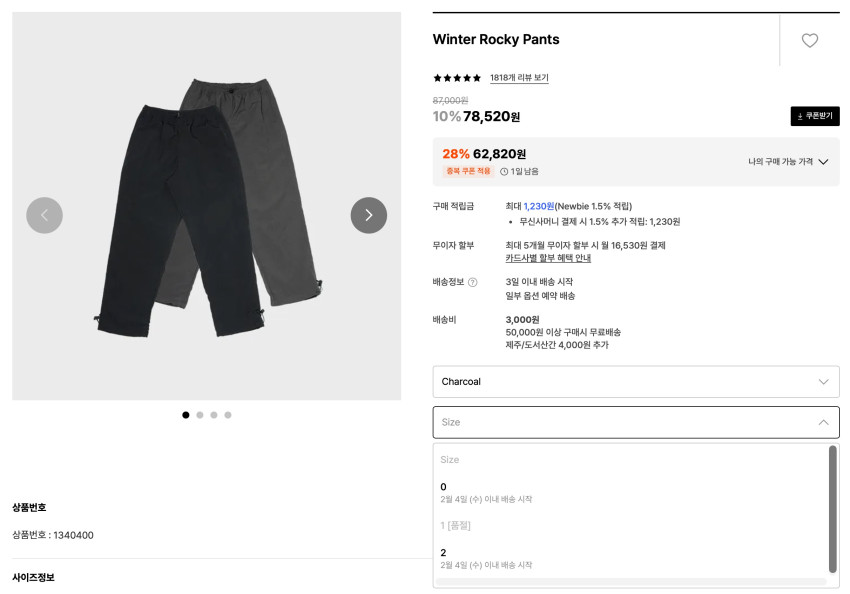Image resolution: width=850 pixels, height=594 pixels.
Task: Click the heart wishlist icon
Action: click(810, 40)
